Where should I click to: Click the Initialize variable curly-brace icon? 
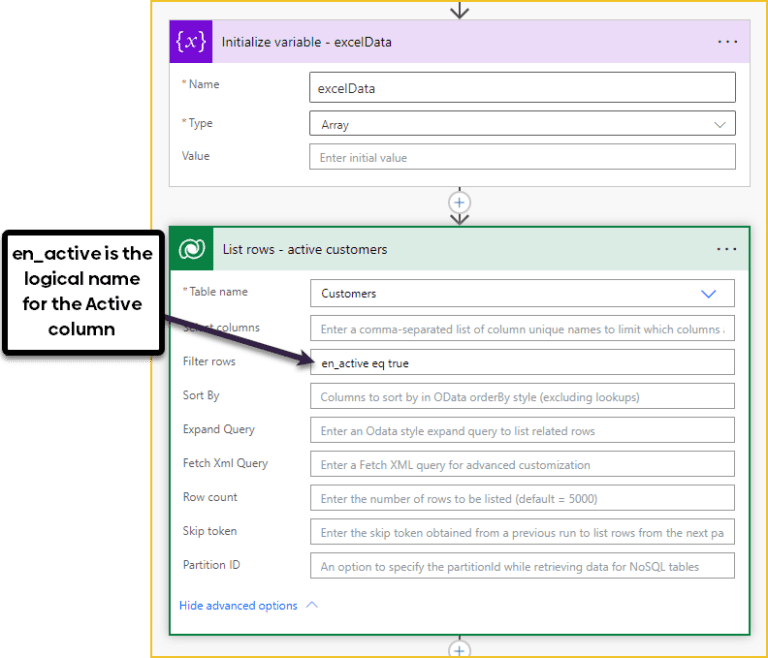(x=191, y=42)
